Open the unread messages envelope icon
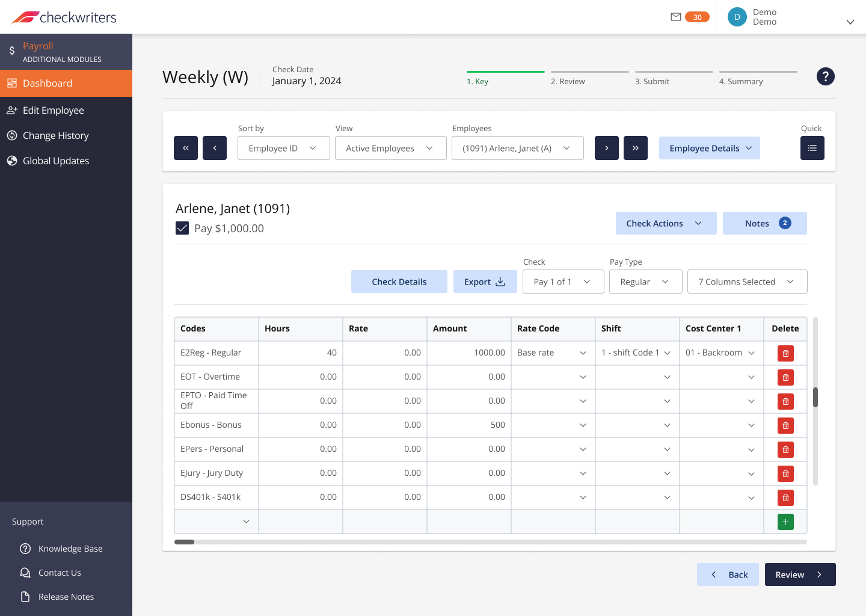This screenshot has width=866, height=616. tap(675, 17)
